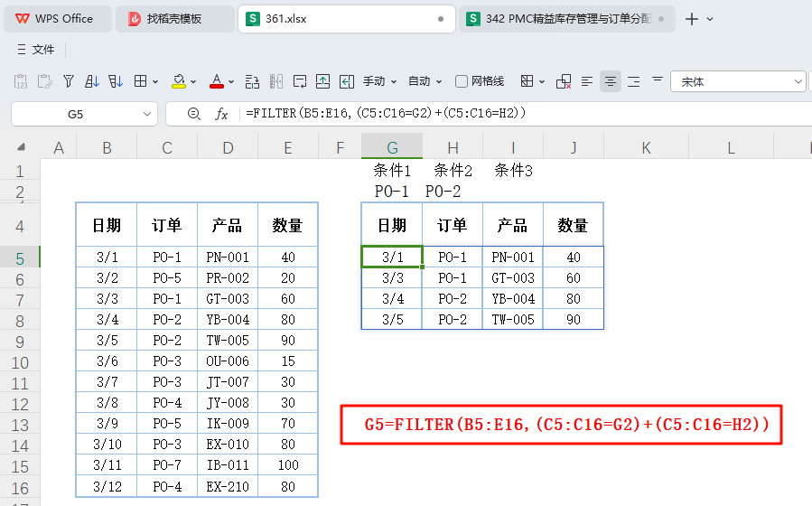The image size is (812, 506).
Task: Click the split column icon
Action: (276, 81)
